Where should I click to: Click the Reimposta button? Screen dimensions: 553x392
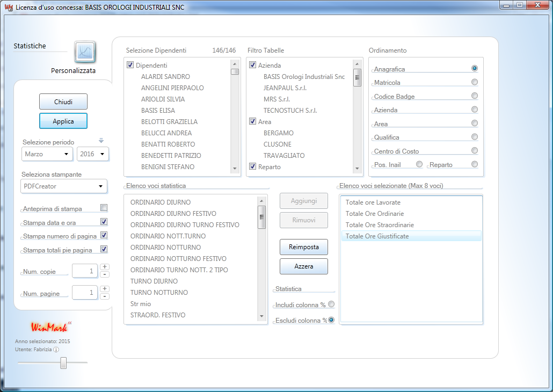[304, 247]
